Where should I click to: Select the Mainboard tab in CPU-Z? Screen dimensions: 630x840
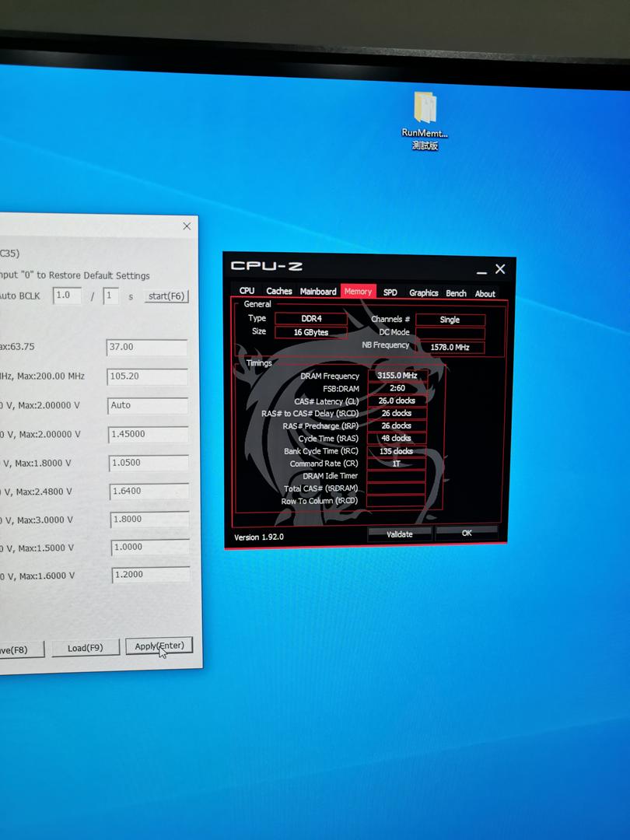pyautogui.click(x=318, y=292)
